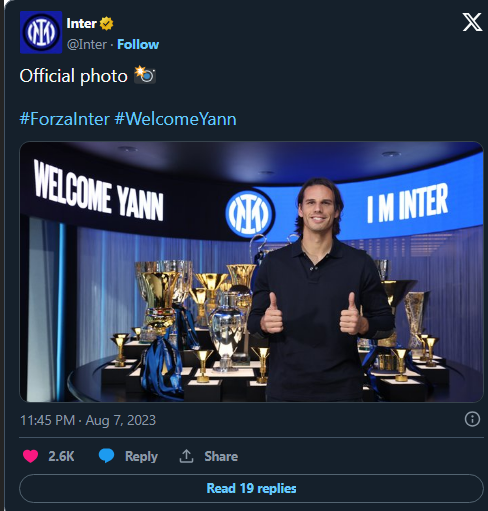Image resolution: width=488 pixels, height=511 pixels.
Task: Like the tweet with heart icon
Action: pos(30,456)
